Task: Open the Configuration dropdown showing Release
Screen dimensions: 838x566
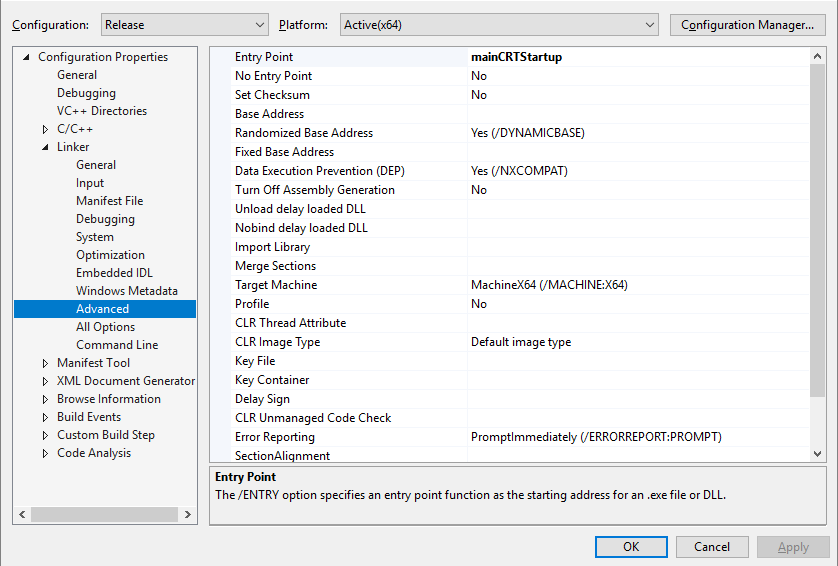Action: point(184,24)
